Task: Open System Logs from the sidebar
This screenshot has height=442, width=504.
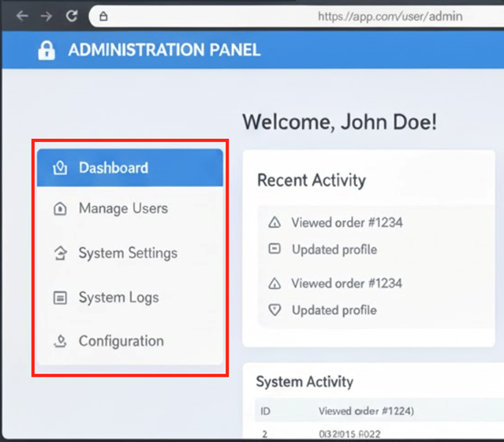Action: (x=118, y=298)
